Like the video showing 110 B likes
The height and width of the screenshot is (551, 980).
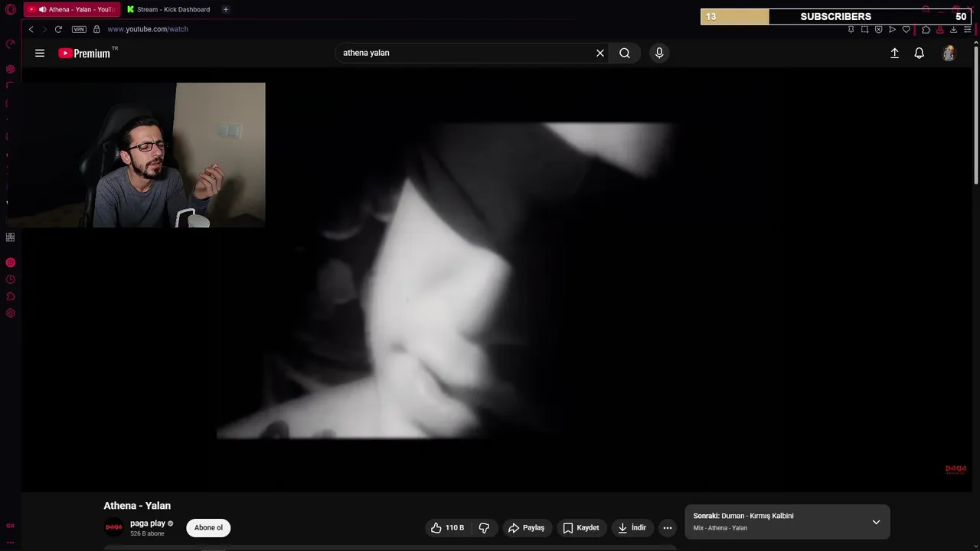tap(447, 528)
